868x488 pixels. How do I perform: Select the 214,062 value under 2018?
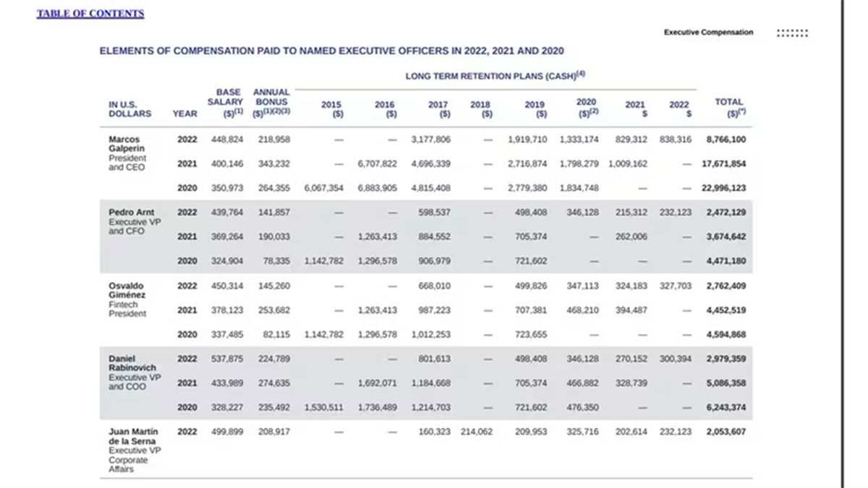[x=476, y=432]
